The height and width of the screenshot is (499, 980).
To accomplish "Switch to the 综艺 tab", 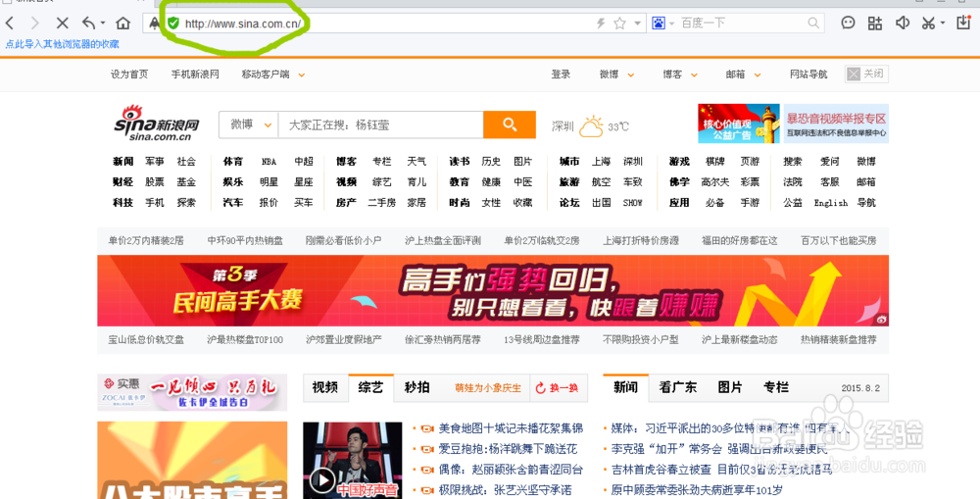I will (370, 387).
